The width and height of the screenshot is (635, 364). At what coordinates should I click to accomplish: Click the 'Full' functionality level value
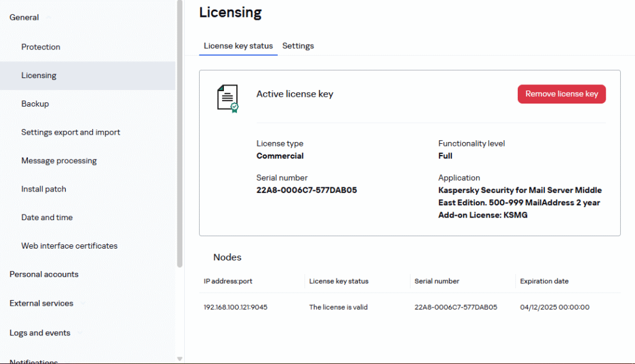[445, 156]
